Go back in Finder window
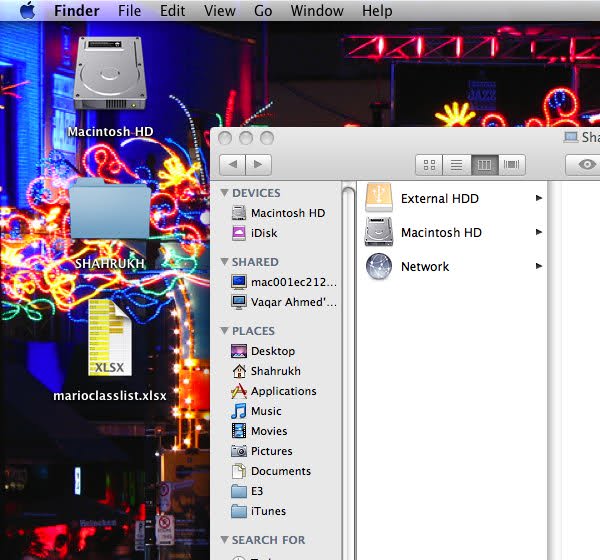Screen dimensions: 600x560 232,165
